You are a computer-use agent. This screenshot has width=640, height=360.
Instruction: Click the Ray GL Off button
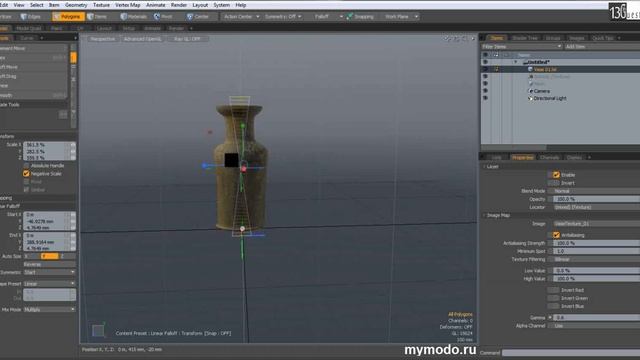(187, 39)
